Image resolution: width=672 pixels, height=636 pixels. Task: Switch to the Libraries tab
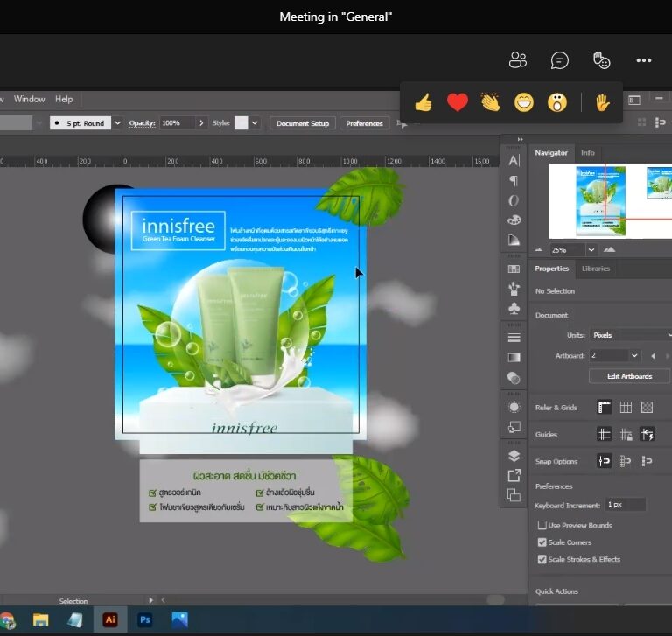[596, 269]
